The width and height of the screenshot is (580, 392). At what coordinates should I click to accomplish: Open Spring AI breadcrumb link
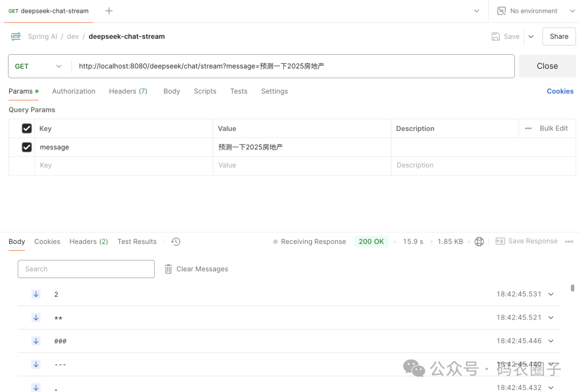42,36
